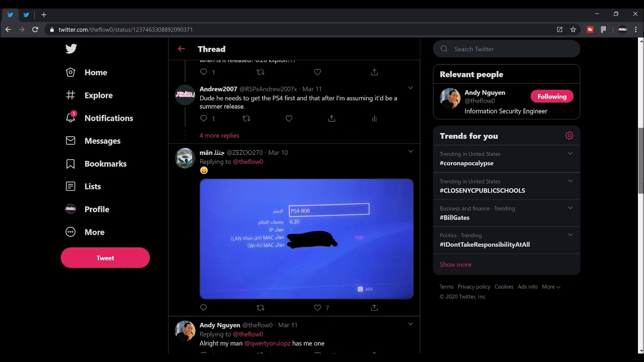The width and height of the screenshot is (644, 362).
Task: Click the @theflow0 mention in ZEZOO270's reply
Action: point(248,161)
